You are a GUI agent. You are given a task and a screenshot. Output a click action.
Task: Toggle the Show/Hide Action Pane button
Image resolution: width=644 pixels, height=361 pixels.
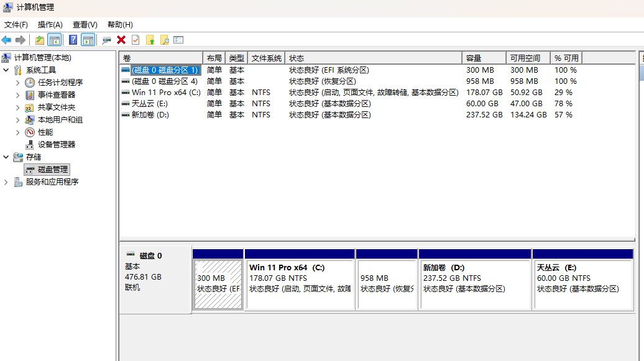point(88,40)
